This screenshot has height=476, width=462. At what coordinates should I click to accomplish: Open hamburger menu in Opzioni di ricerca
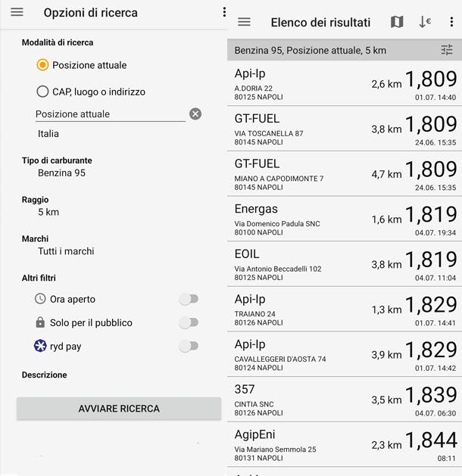point(17,12)
